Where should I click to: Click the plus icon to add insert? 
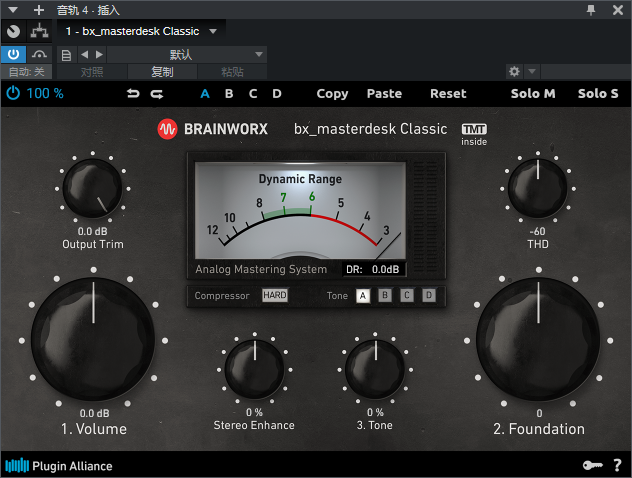(x=39, y=10)
